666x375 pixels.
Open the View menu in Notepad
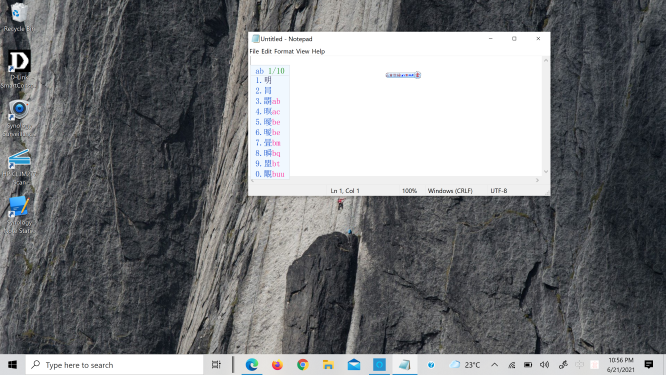click(x=302, y=51)
